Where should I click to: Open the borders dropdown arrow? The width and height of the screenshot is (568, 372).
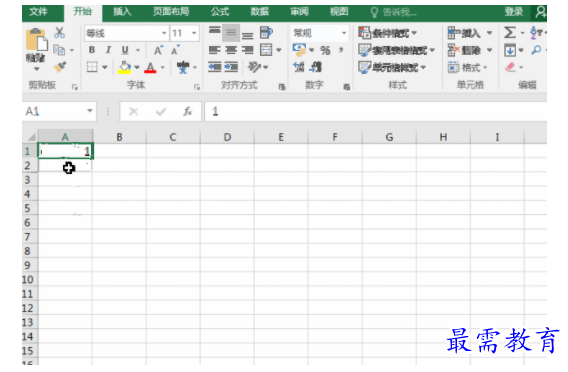click(x=105, y=67)
